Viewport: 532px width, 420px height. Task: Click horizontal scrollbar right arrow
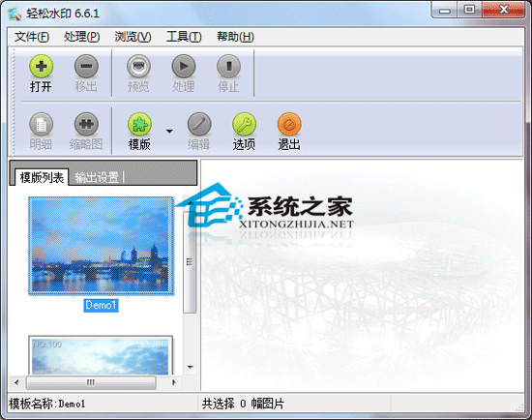[x=174, y=382]
